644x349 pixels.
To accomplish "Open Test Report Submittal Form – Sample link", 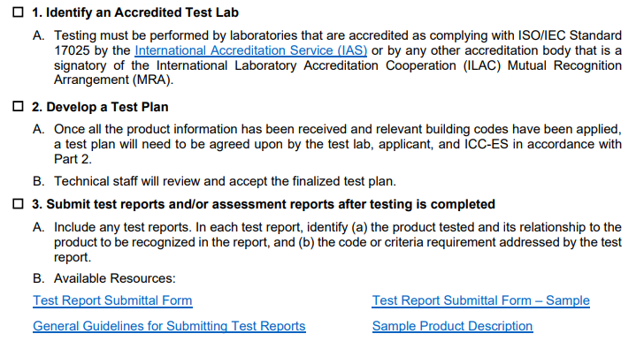I will (x=481, y=300).
